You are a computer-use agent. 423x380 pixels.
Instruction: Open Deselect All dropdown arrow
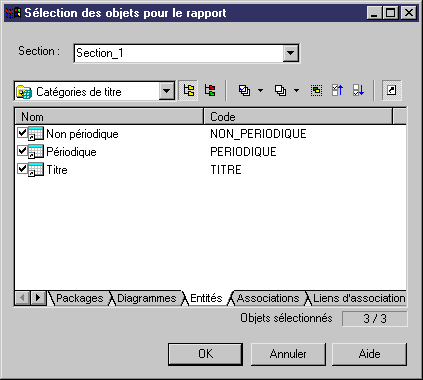tap(296, 90)
